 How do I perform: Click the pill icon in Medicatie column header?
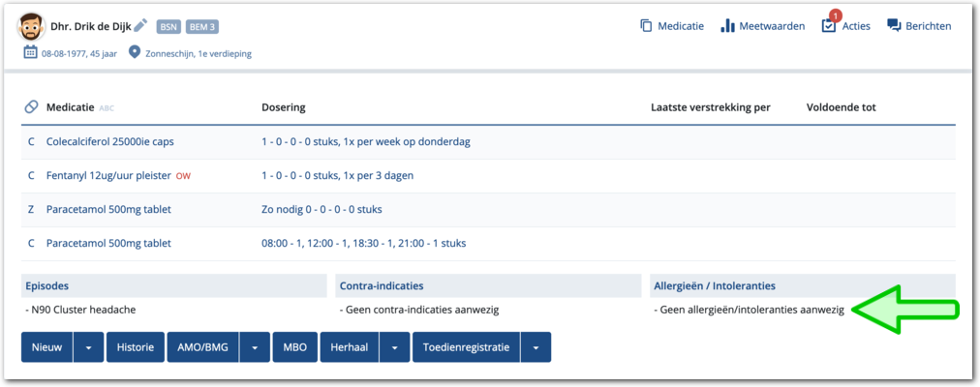point(31,107)
